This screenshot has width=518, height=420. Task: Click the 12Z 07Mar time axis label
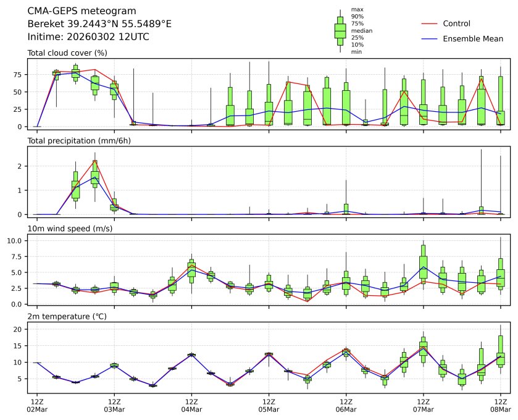tap(423, 406)
